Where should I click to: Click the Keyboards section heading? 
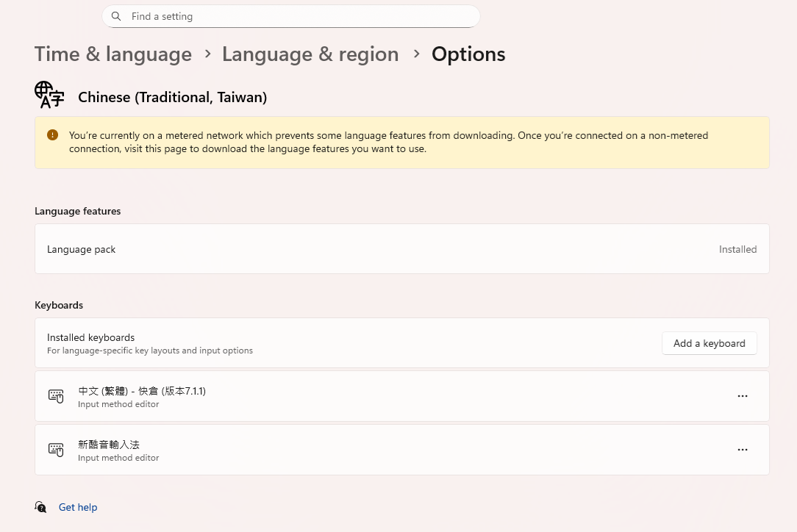coord(59,305)
